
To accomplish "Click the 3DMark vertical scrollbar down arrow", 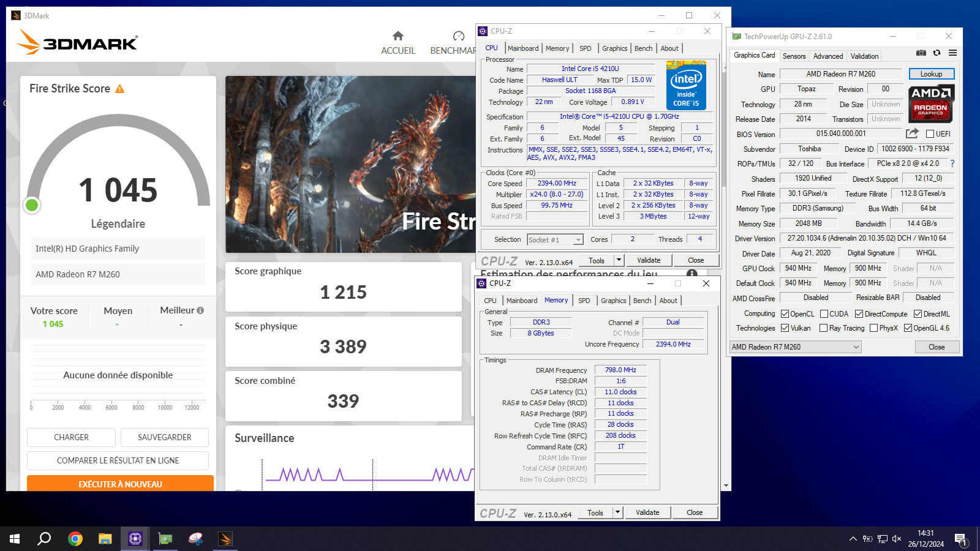I will [x=726, y=485].
